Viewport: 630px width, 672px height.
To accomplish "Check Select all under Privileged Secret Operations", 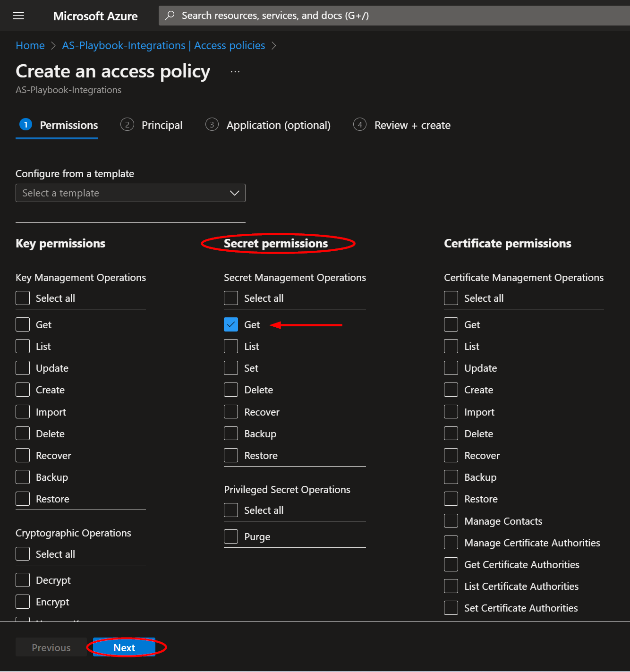I will (x=231, y=510).
